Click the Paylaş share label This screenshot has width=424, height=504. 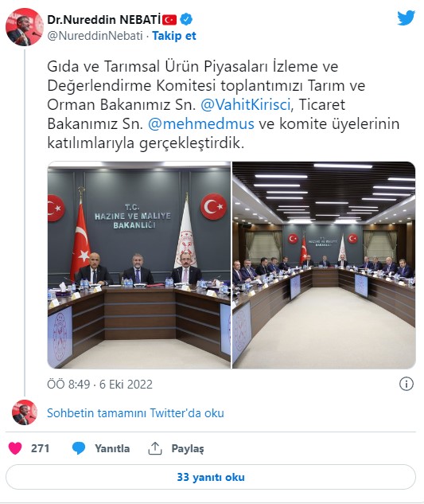[188, 449]
